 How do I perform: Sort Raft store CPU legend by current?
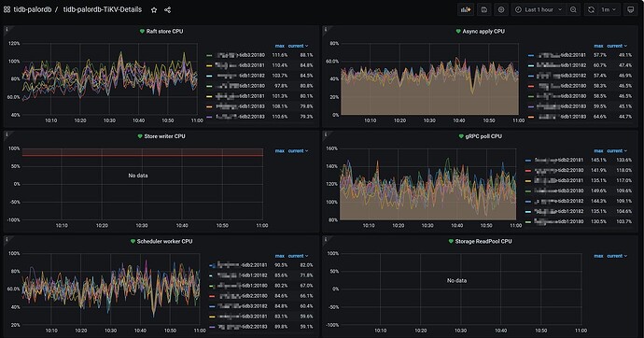[298, 46]
